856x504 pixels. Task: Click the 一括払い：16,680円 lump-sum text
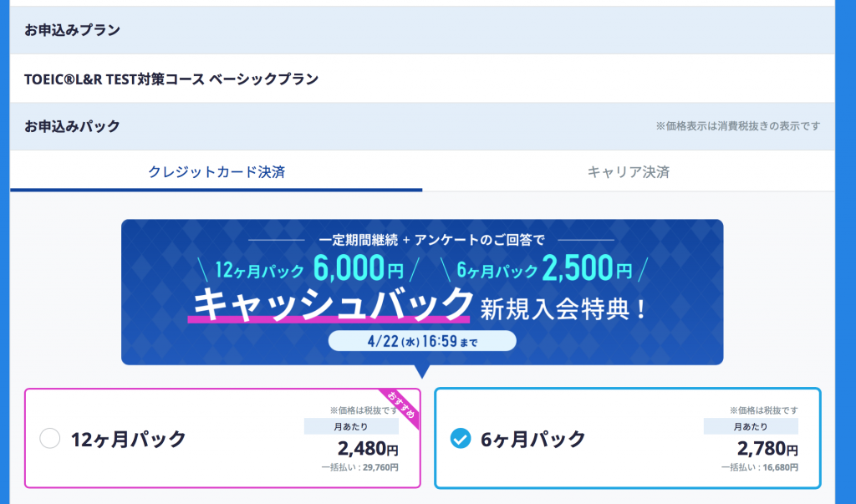tap(759, 467)
